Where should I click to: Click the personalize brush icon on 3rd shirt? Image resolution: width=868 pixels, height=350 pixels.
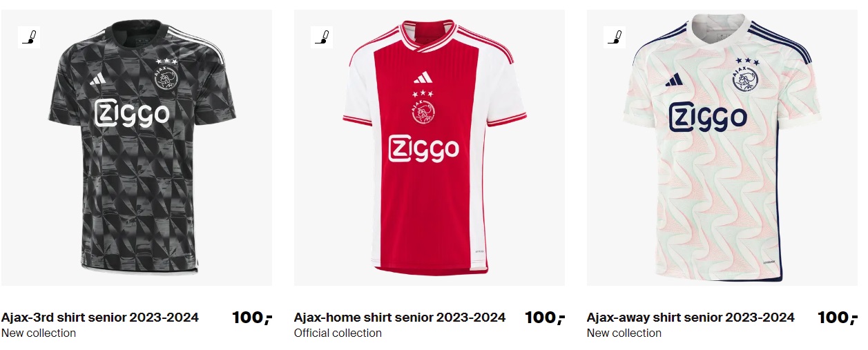click(x=29, y=37)
